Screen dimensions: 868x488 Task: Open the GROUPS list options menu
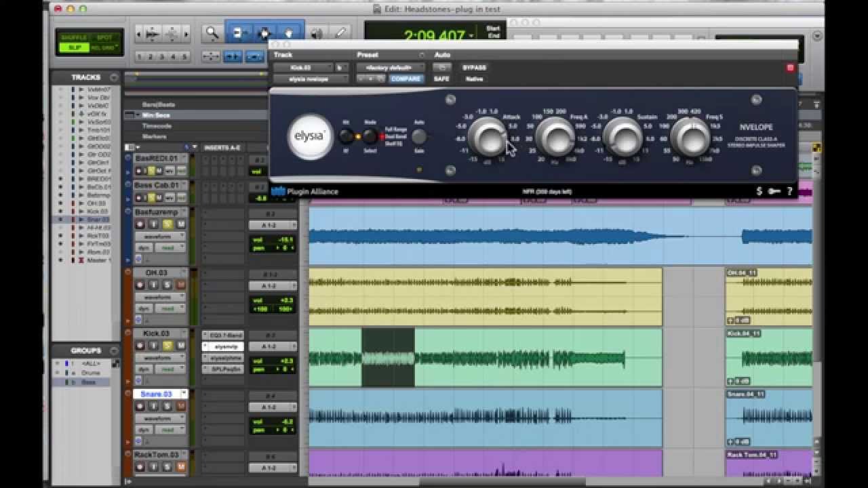point(114,350)
